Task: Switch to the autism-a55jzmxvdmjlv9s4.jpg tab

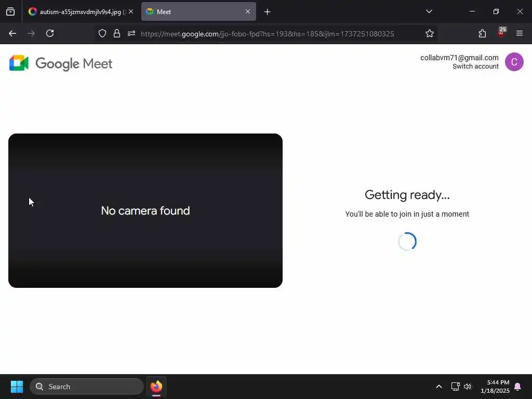Action: (81, 11)
